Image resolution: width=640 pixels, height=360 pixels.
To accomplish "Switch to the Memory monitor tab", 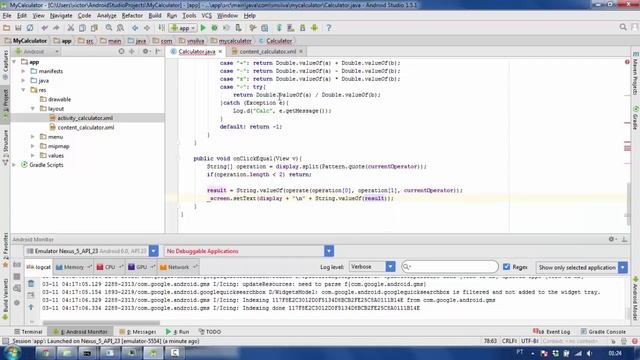I will (x=73, y=267).
